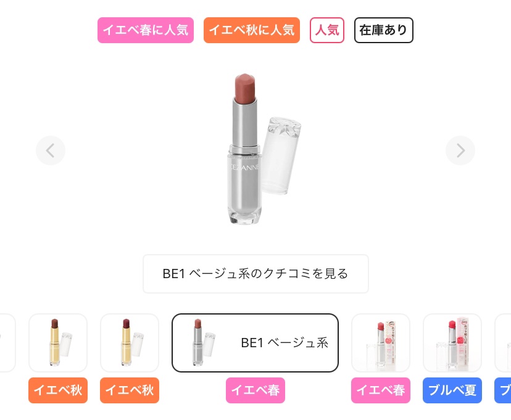Click the second orange イエベ秋 label
The image size is (511, 420).
[130, 390]
